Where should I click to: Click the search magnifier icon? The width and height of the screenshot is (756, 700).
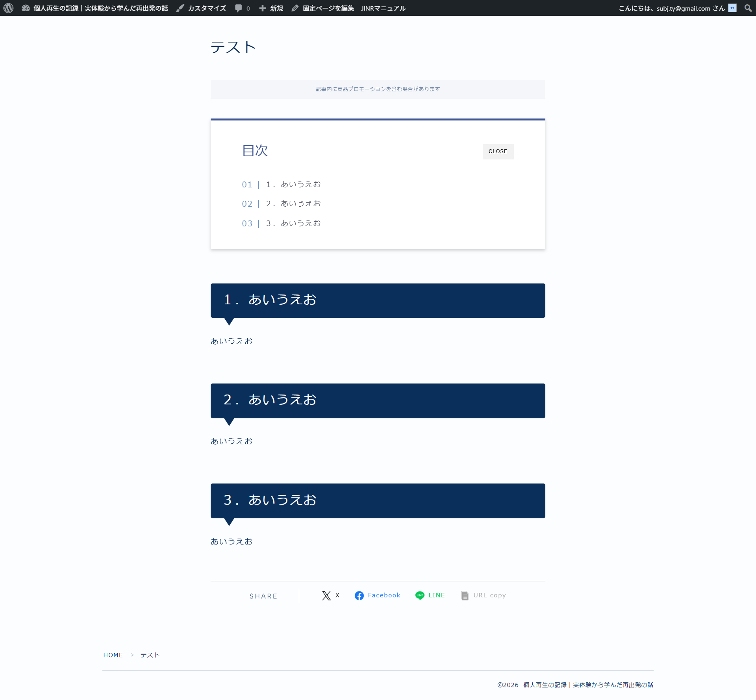coord(748,8)
